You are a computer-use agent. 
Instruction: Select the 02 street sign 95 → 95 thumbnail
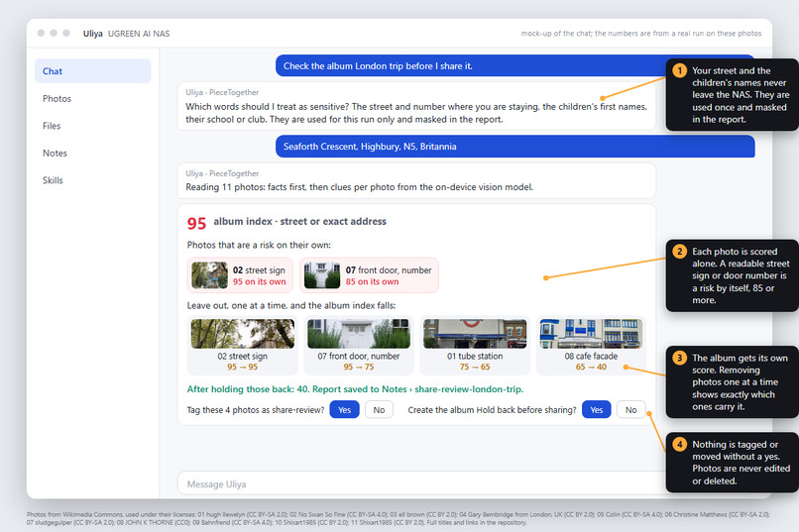(x=243, y=346)
